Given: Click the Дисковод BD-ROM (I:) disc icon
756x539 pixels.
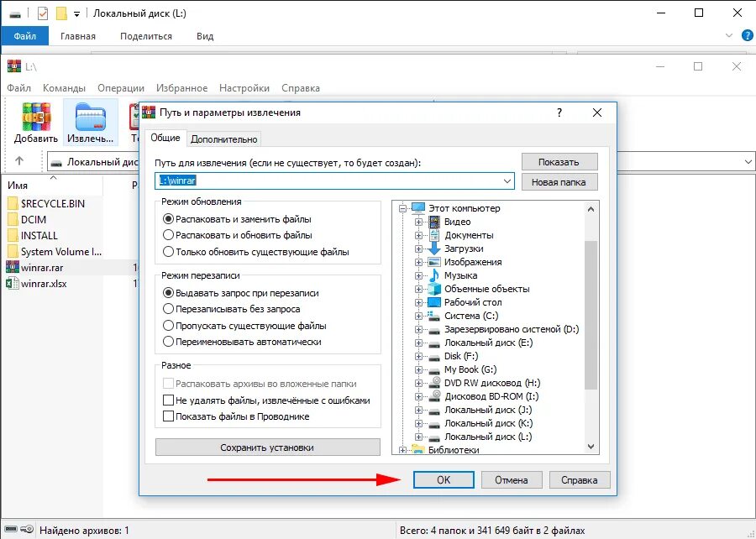Looking at the screenshot, I should tap(434, 396).
